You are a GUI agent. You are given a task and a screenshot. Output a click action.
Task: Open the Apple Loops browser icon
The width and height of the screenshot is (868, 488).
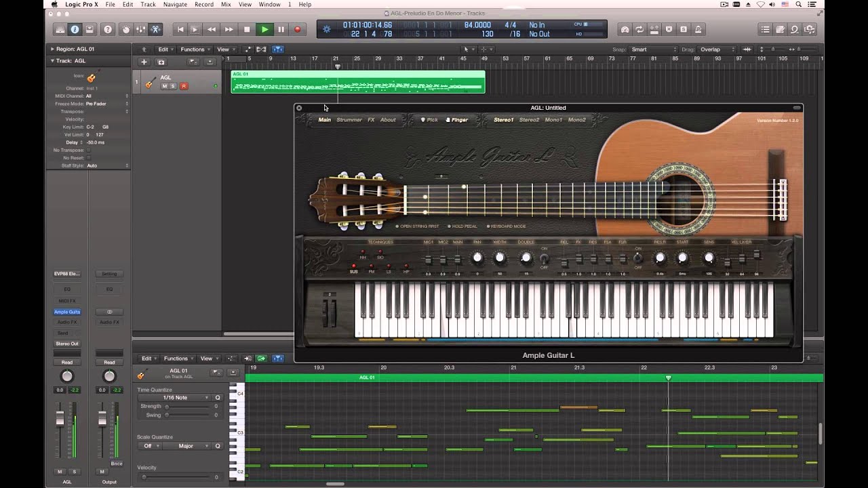795,29
